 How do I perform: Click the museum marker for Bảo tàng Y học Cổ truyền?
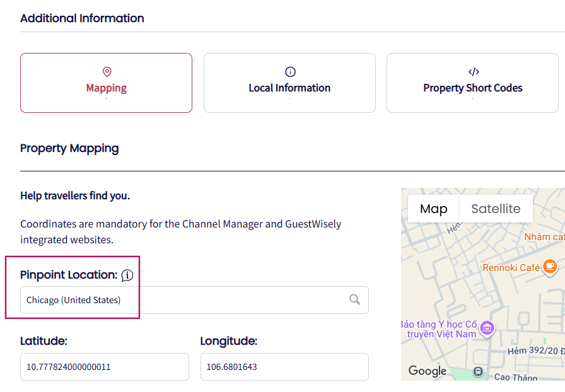pyautogui.click(x=487, y=328)
